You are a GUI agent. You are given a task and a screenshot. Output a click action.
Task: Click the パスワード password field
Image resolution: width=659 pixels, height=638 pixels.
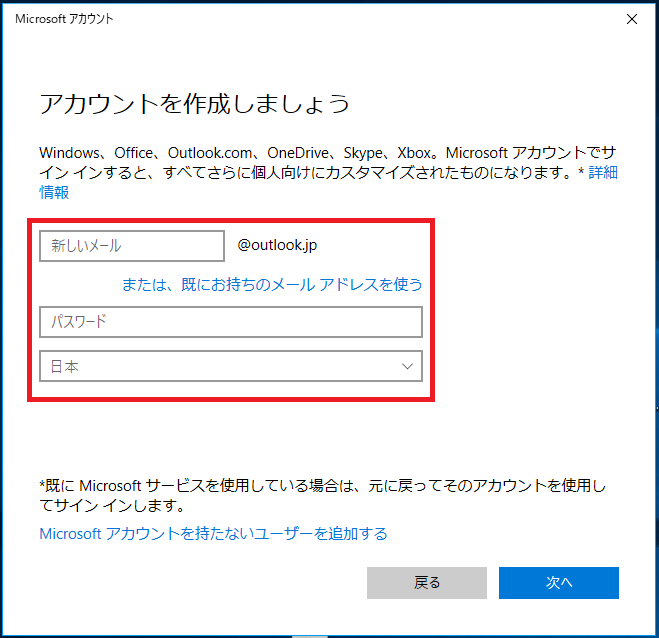point(231,322)
